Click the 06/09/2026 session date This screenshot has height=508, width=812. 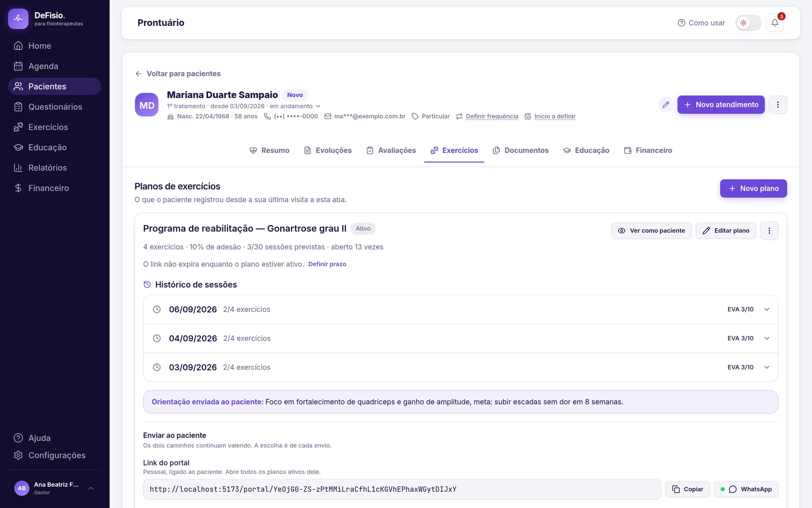click(x=193, y=309)
